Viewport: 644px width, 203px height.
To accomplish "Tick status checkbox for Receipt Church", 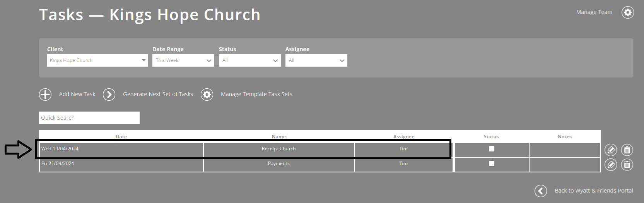I will click(x=492, y=149).
